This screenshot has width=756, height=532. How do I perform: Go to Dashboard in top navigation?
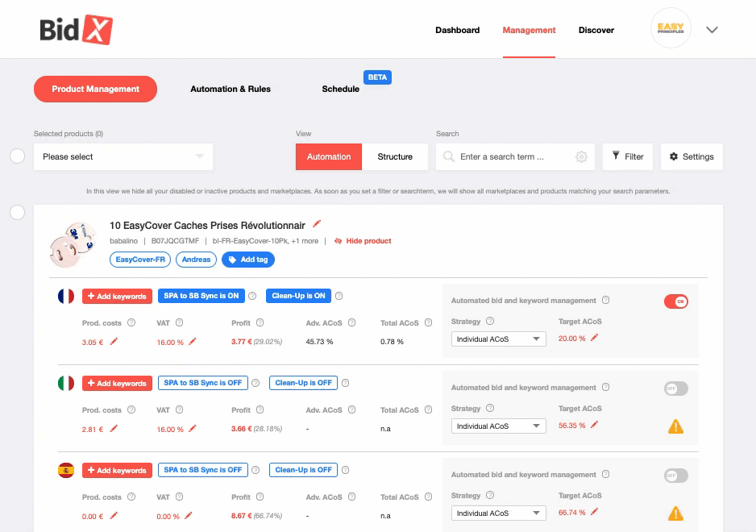(x=457, y=30)
